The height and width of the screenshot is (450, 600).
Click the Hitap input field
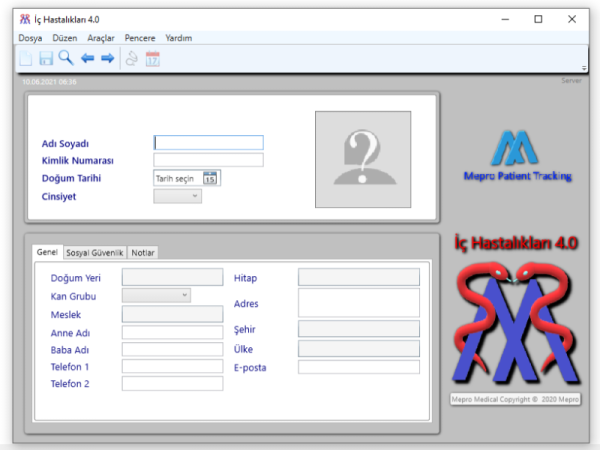tap(359, 277)
